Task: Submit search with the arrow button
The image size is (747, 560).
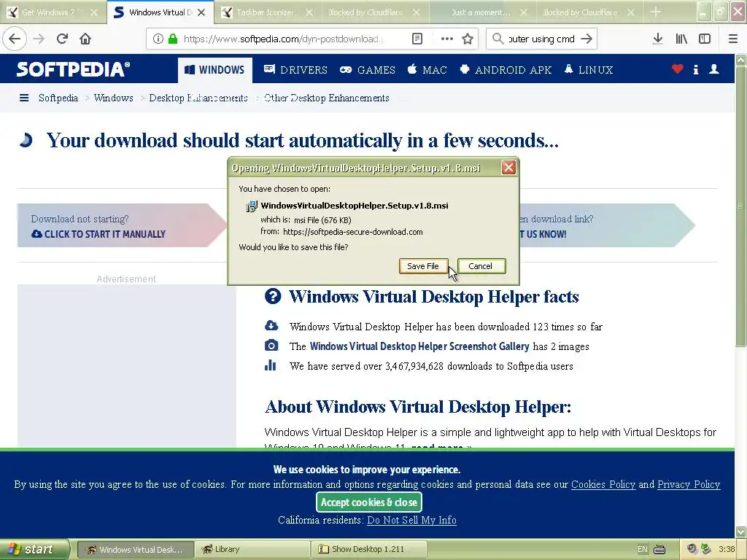Action: (587, 39)
